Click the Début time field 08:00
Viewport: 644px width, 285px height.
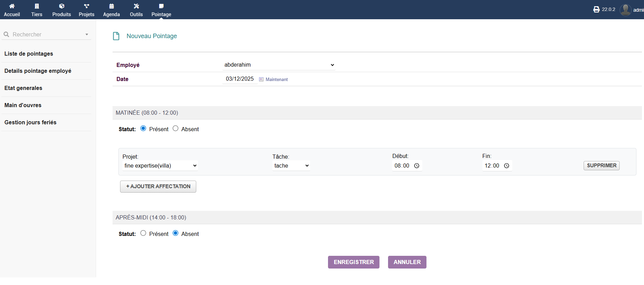pos(407,166)
